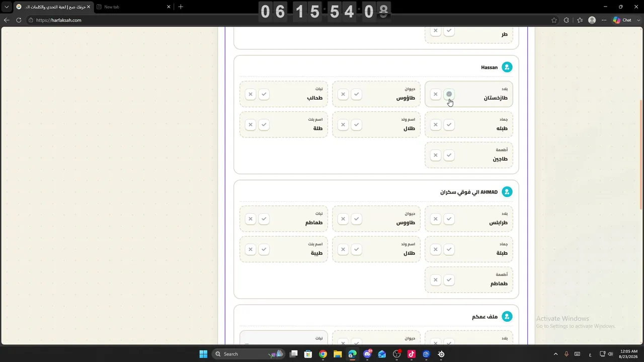Reject Hassan's food answer طاجين
This screenshot has height=362, width=644.
tap(436, 155)
